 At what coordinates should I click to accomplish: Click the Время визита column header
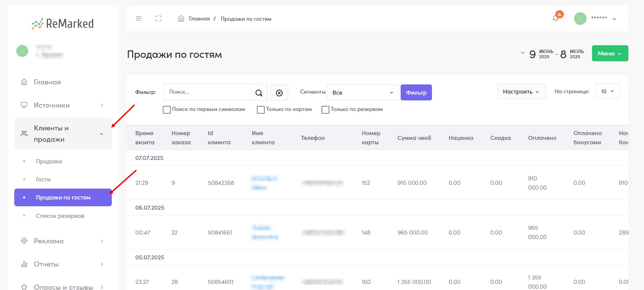pyautogui.click(x=145, y=138)
